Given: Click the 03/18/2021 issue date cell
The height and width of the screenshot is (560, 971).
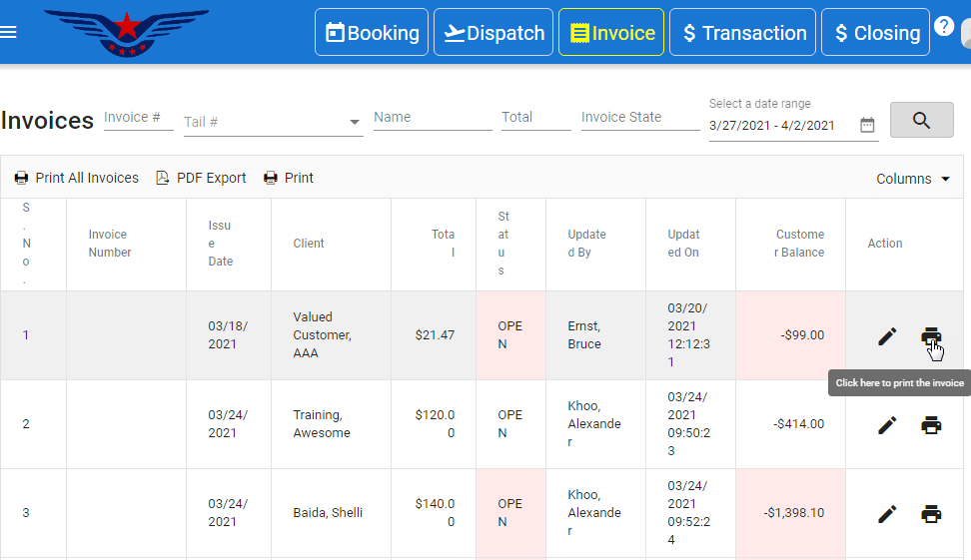Looking at the screenshot, I should [228, 334].
